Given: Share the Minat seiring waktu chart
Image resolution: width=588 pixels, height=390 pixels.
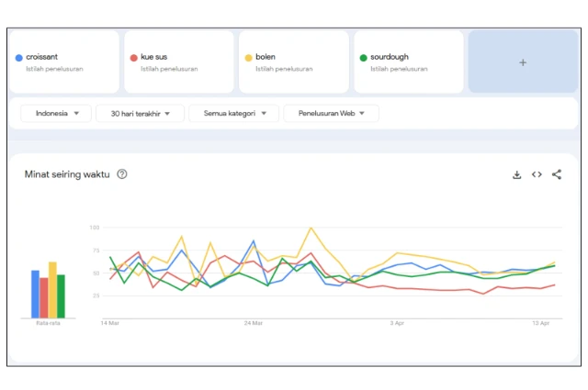Looking at the screenshot, I should 557,174.
